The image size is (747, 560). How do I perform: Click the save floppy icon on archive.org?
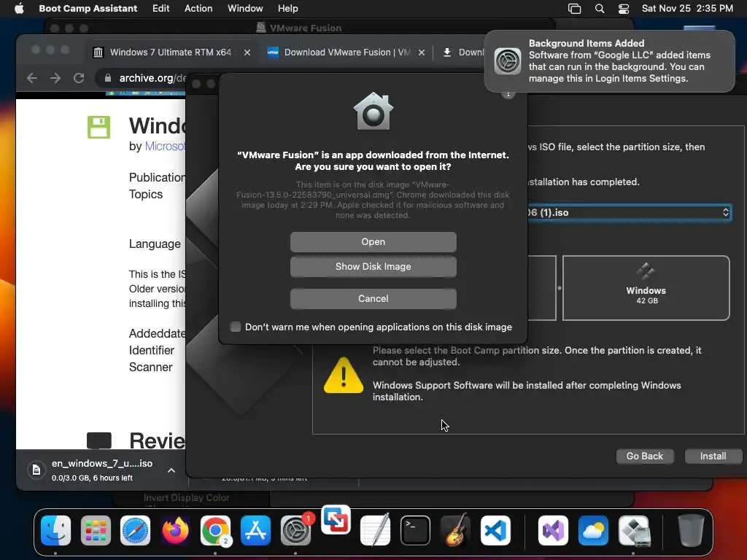click(x=98, y=127)
